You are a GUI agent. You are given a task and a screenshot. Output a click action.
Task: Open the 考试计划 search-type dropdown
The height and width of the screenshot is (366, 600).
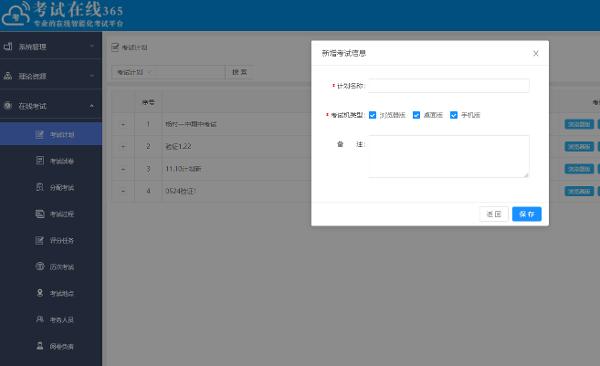click(x=135, y=72)
